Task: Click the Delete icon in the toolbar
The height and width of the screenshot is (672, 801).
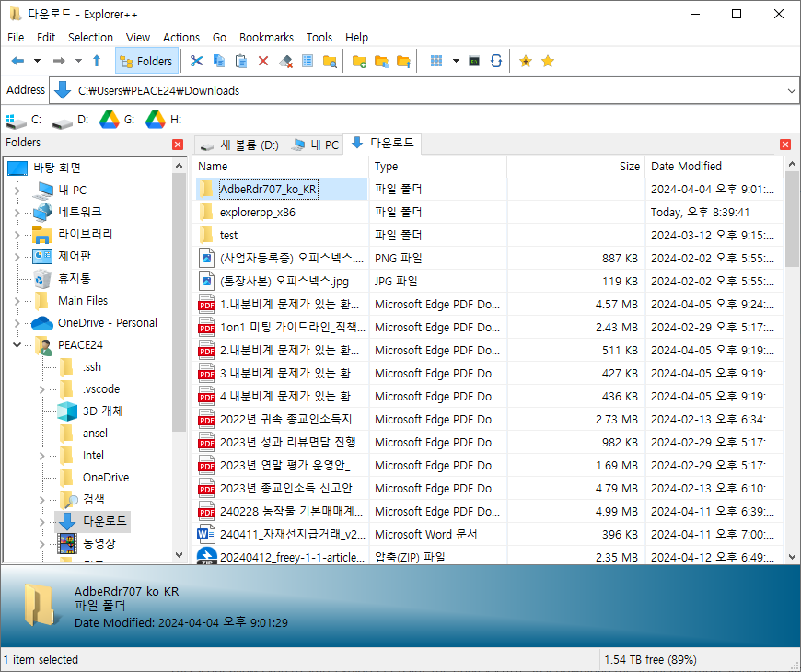Action: point(262,60)
